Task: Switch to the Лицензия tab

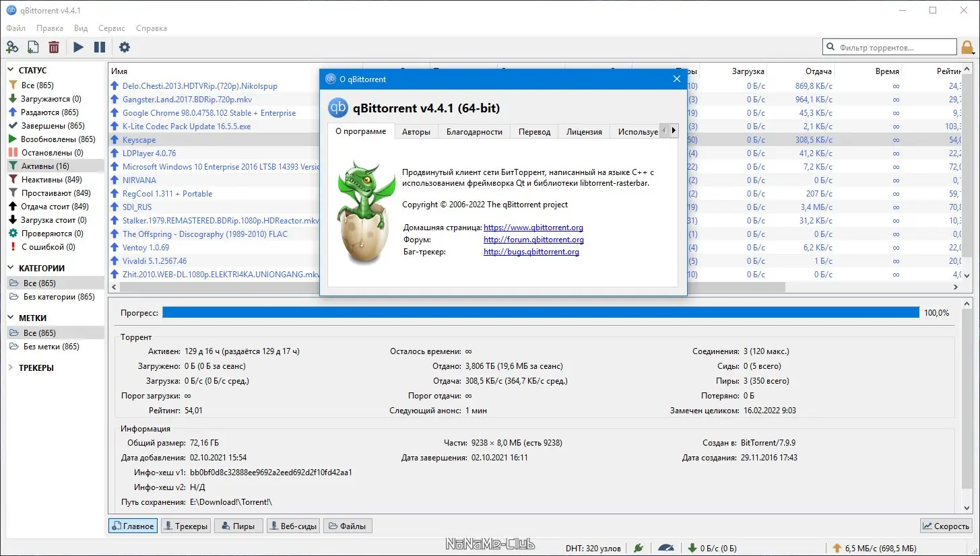Action: [584, 132]
